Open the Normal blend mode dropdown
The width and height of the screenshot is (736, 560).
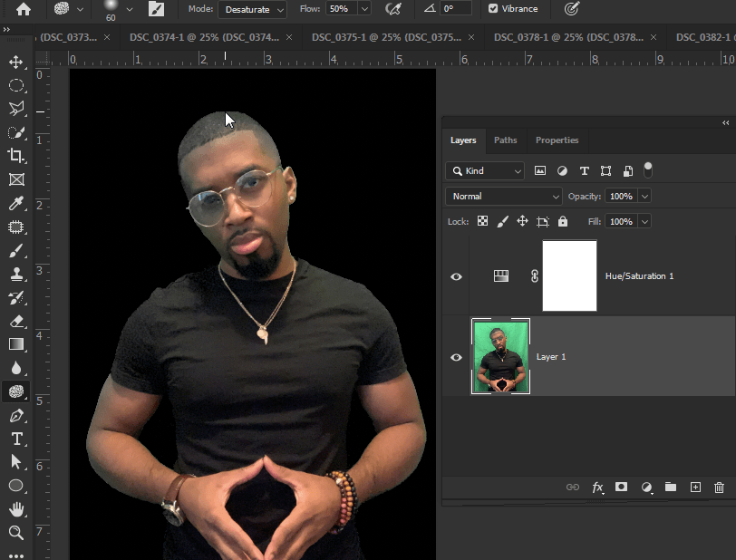503,196
